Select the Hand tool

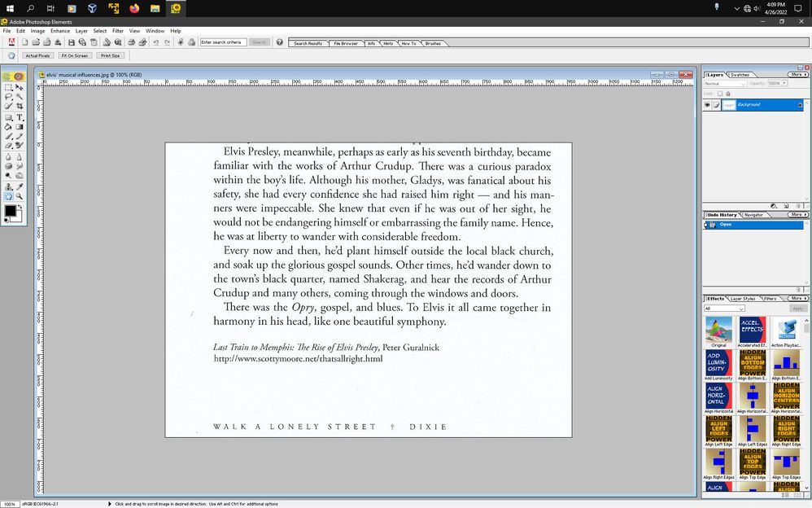8,196
